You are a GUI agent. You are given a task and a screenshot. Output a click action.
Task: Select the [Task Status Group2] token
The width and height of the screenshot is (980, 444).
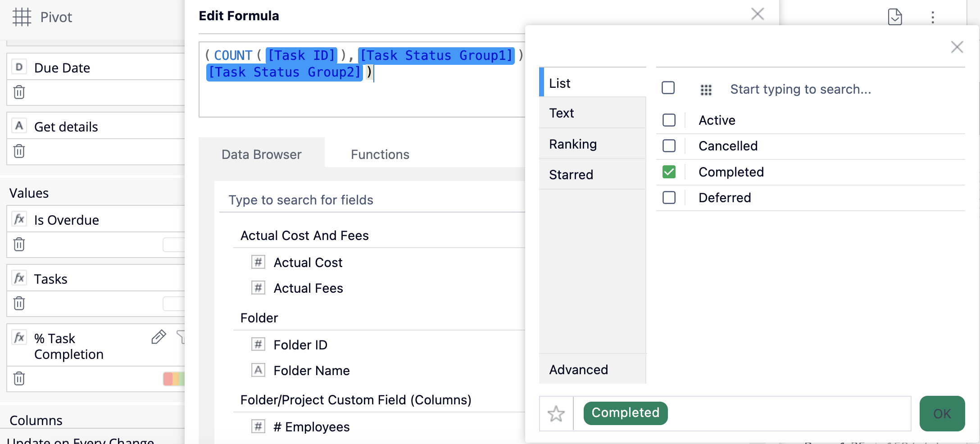[x=285, y=72]
